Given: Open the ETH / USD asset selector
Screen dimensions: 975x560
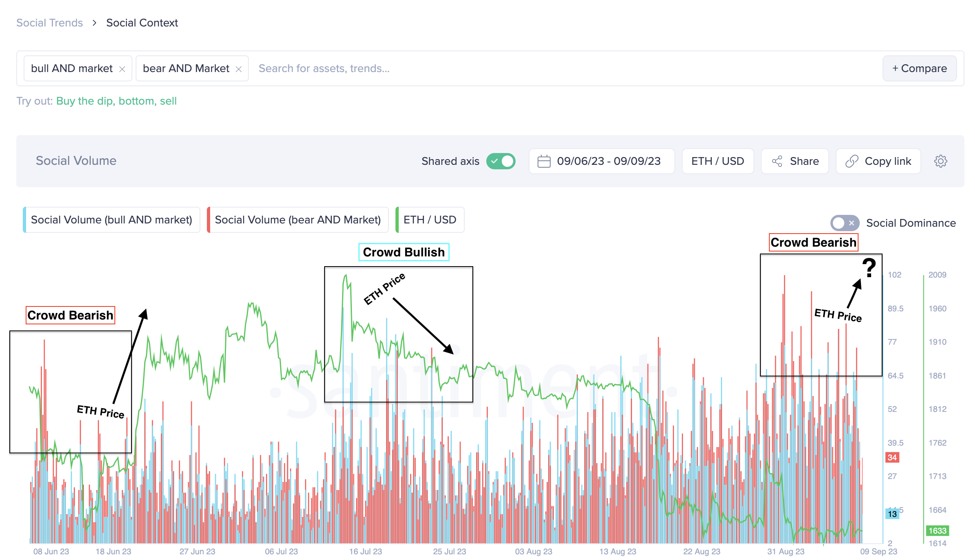Looking at the screenshot, I should [717, 161].
